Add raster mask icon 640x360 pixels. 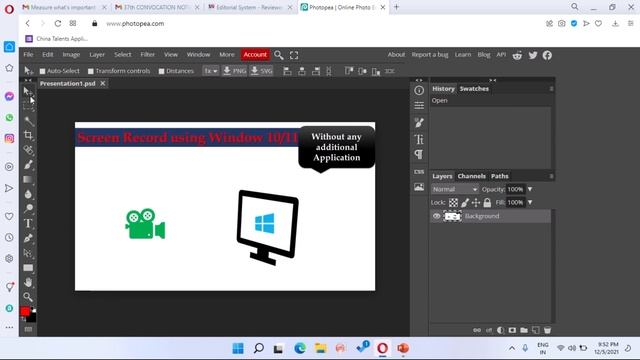pyautogui.click(x=512, y=330)
